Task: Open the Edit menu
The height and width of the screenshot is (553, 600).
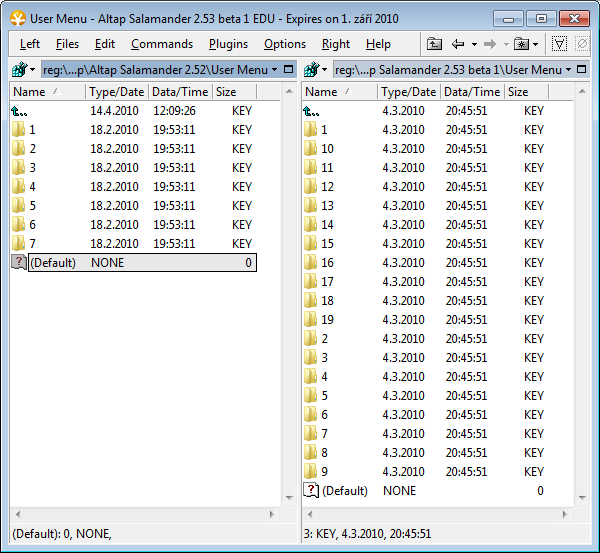Action: click(105, 44)
